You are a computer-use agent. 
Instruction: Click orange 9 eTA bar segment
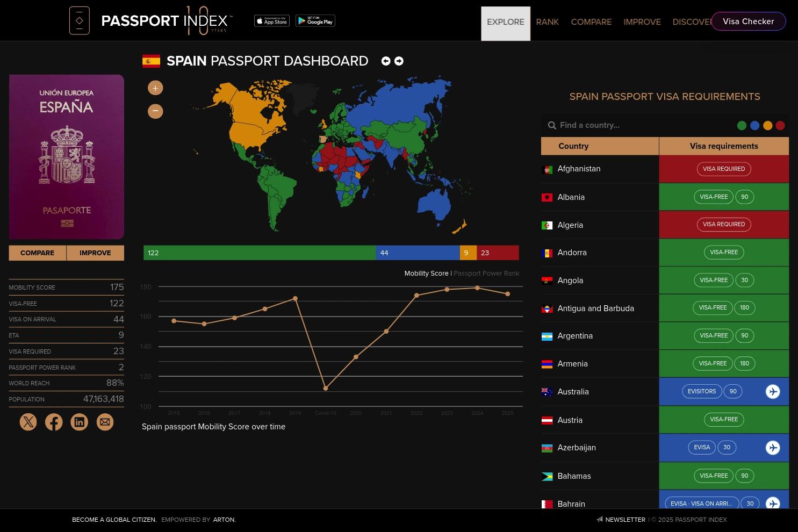468,253
